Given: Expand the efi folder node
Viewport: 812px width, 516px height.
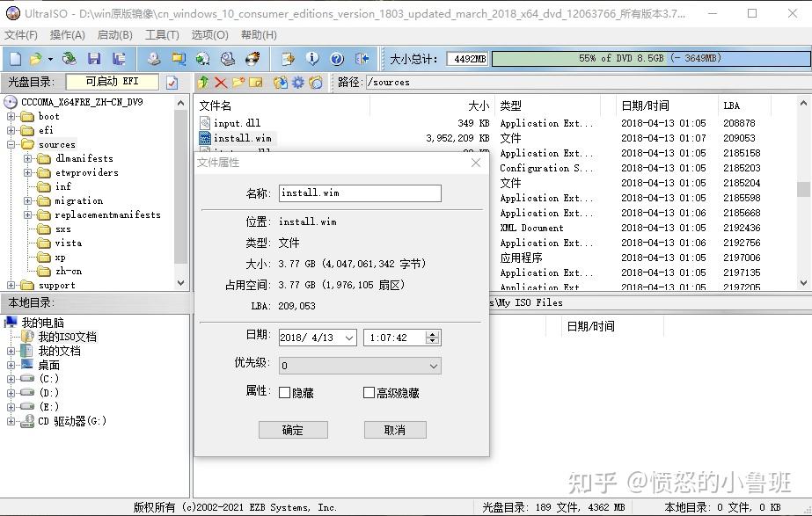Looking at the screenshot, I should coord(11,130).
